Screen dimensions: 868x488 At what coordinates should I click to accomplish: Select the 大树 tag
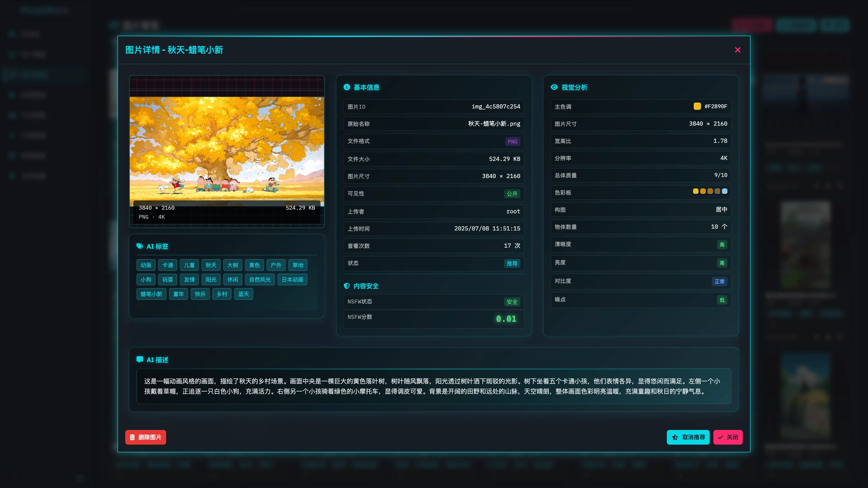tap(233, 265)
